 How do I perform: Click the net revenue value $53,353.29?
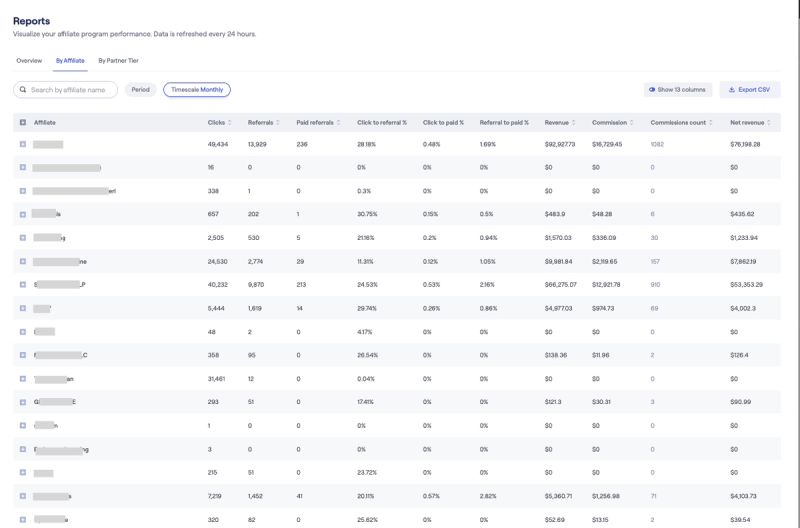pos(746,285)
